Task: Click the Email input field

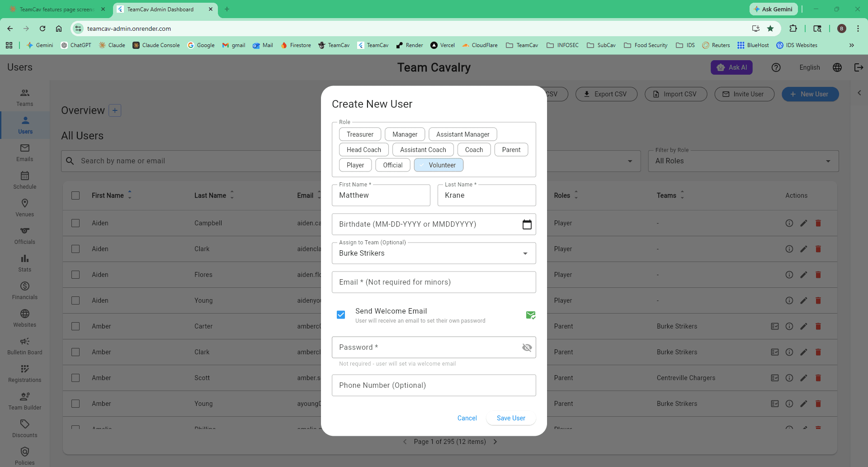Action: 434,282
